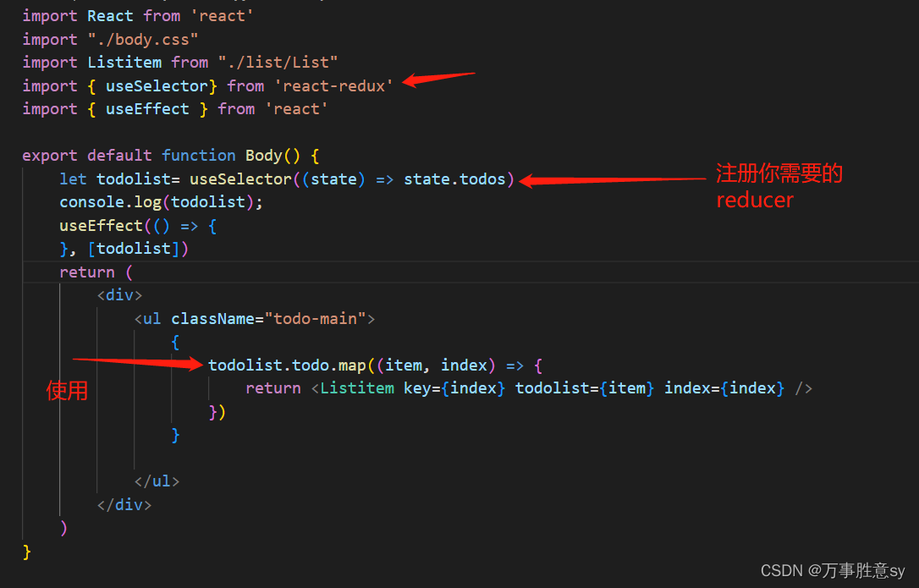Viewport: 919px width, 588px height.
Task: Click state.todos expression
Action: click(454, 179)
